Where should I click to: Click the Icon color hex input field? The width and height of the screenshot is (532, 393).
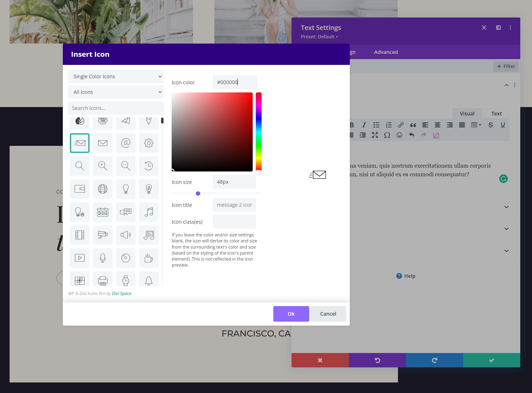tap(234, 82)
